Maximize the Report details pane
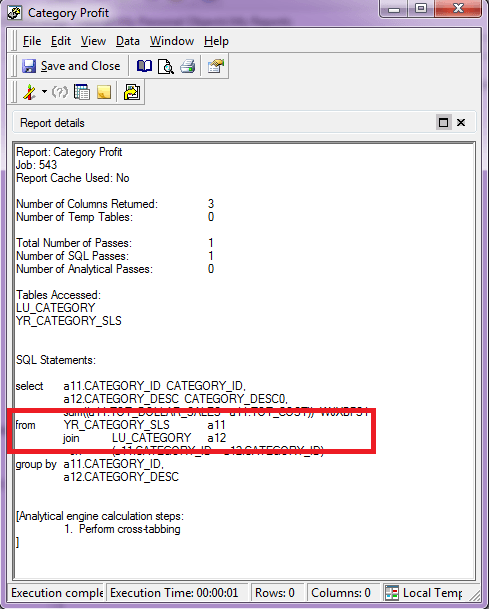 tap(443, 123)
